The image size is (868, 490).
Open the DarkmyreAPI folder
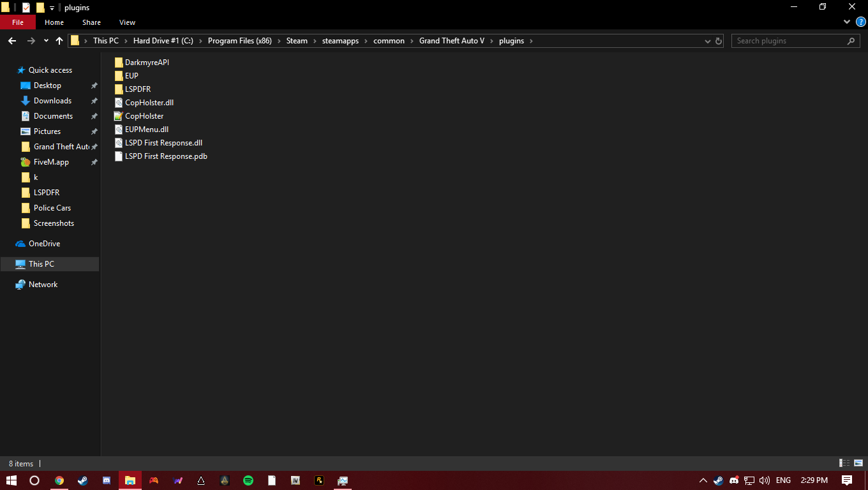pyautogui.click(x=142, y=63)
